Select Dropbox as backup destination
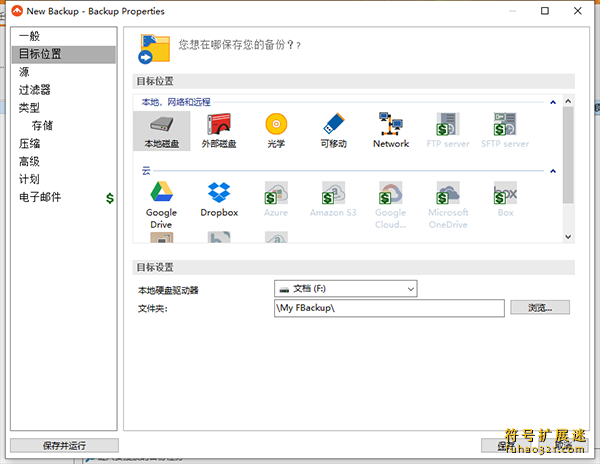The width and height of the screenshot is (600, 464). (x=219, y=200)
